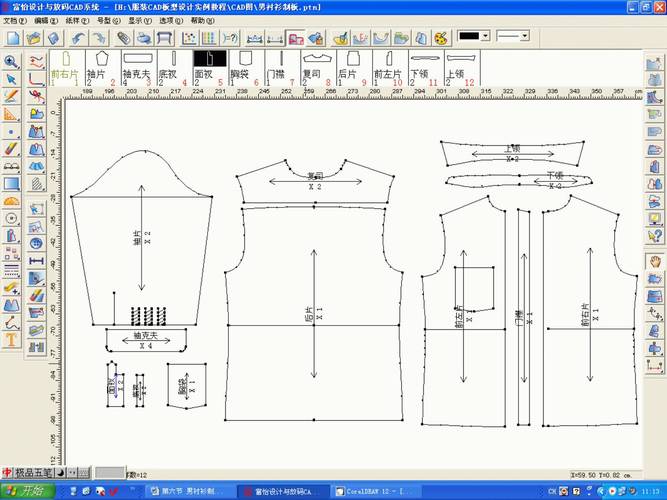
Task: Open the line style dropdown
Action: point(525,36)
